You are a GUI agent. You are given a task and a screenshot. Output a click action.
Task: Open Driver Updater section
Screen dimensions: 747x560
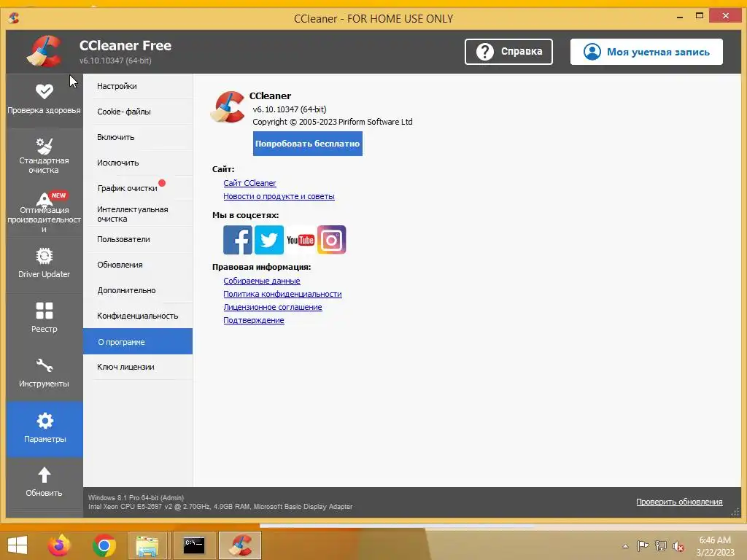[x=44, y=264]
